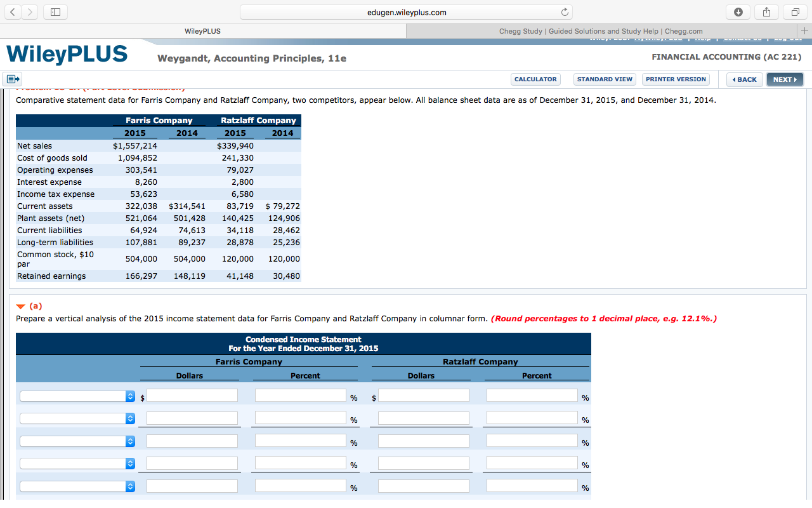Click Ratzlaff Percent field in third row
Image resolution: width=812 pixels, height=508 pixels.
tap(532, 441)
